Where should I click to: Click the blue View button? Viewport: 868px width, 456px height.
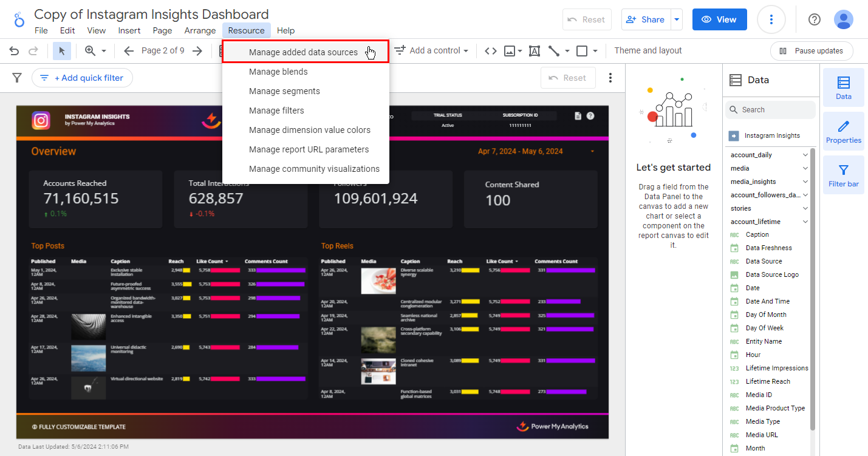(719, 19)
